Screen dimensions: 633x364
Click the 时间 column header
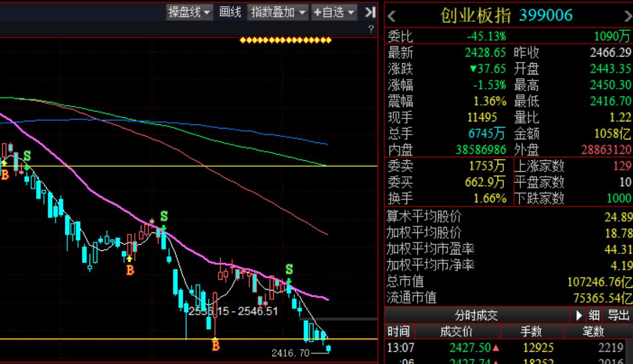pos(399,332)
